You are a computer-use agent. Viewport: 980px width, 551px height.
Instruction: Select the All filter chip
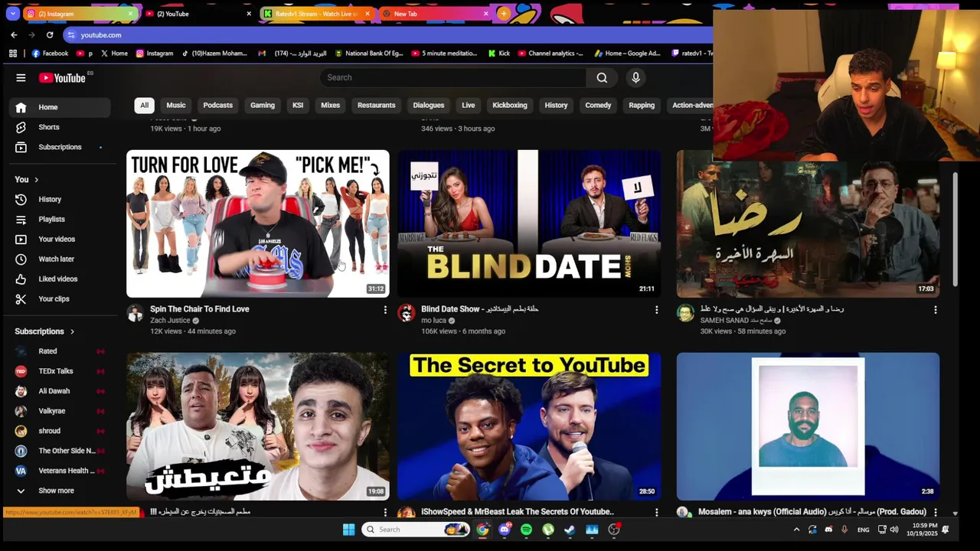144,106
